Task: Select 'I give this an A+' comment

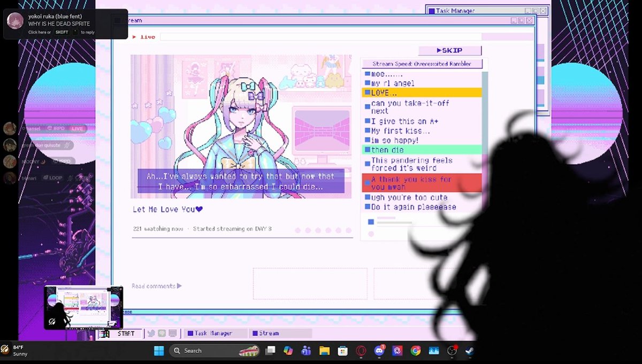Action: (422, 121)
